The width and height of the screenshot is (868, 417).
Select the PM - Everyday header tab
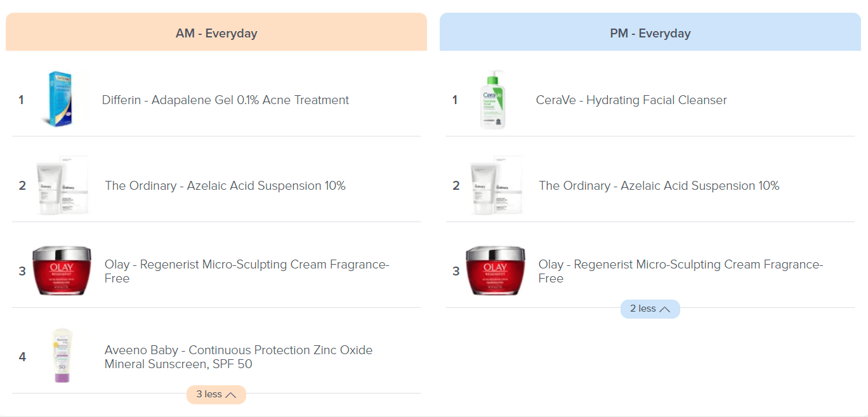(x=650, y=33)
